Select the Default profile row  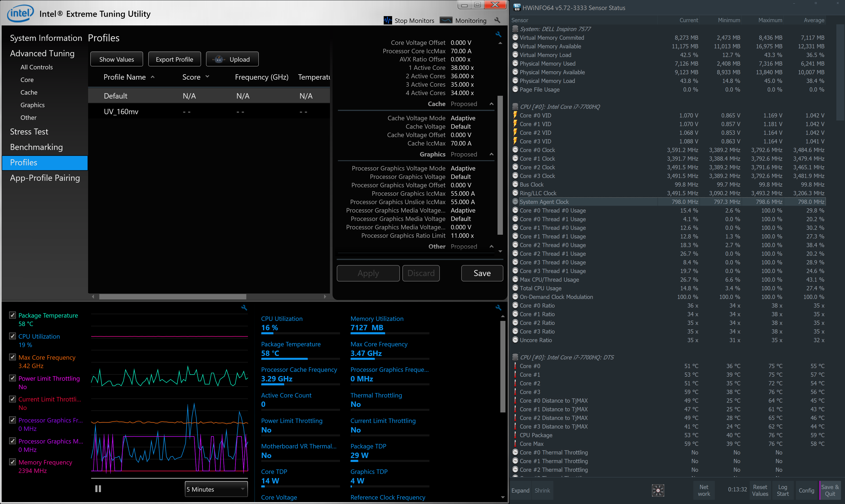pyautogui.click(x=209, y=96)
